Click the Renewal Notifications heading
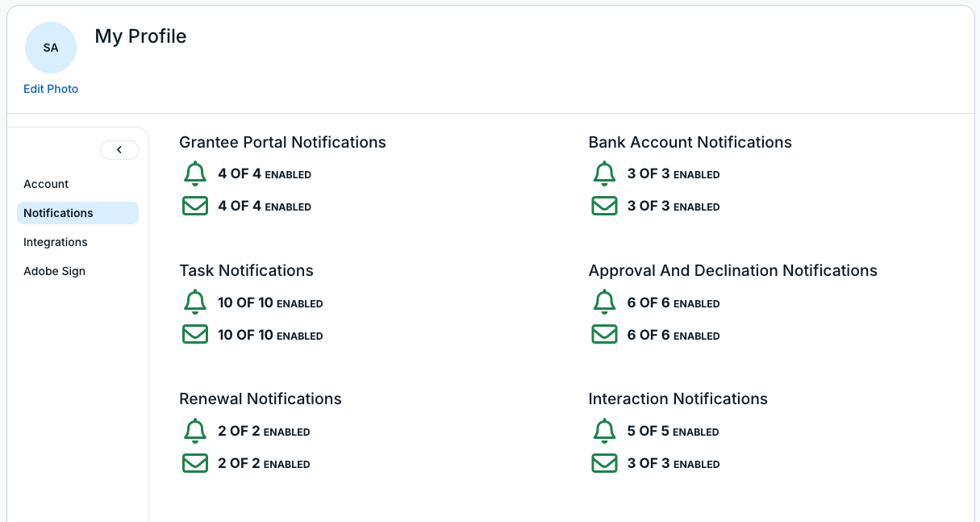This screenshot has width=980, height=522. click(x=261, y=399)
